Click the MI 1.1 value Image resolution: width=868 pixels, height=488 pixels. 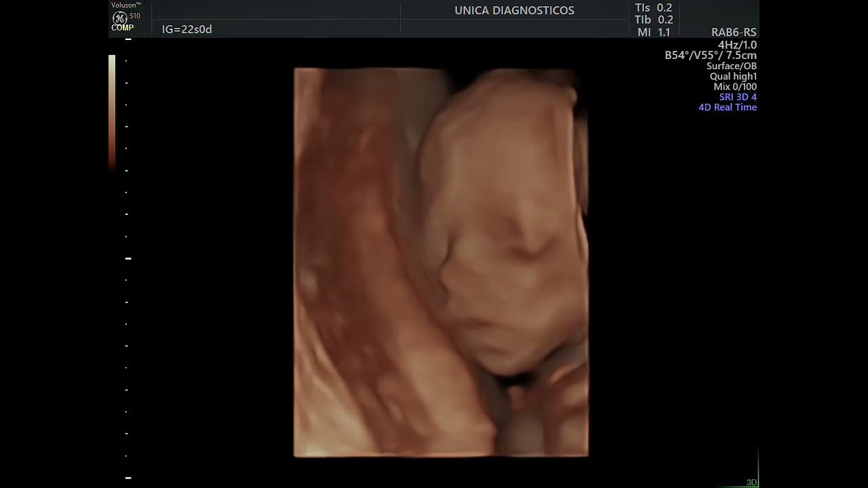[x=654, y=33]
